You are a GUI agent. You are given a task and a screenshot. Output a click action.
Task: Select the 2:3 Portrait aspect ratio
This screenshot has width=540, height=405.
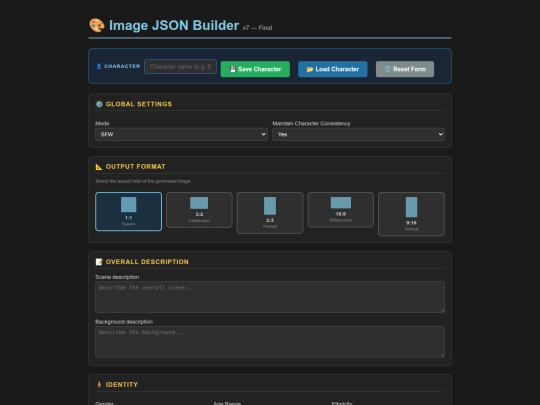click(x=270, y=213)
